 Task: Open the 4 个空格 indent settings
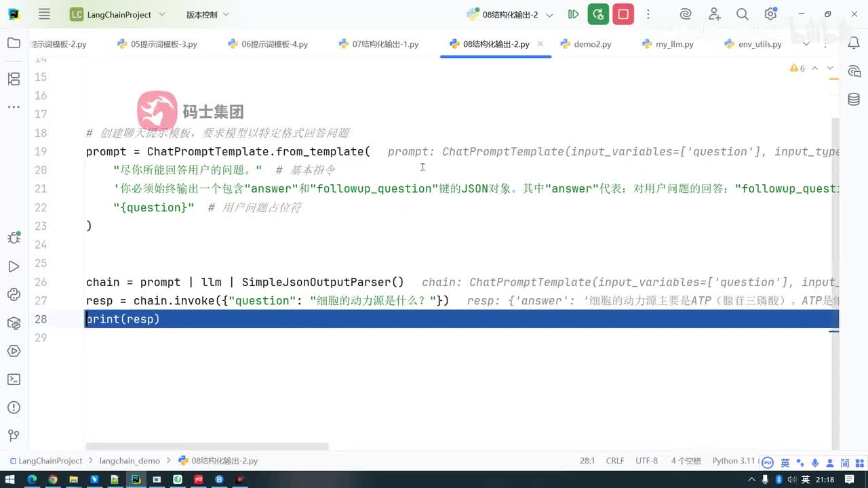pyautogui.click(x=686, y=461)
